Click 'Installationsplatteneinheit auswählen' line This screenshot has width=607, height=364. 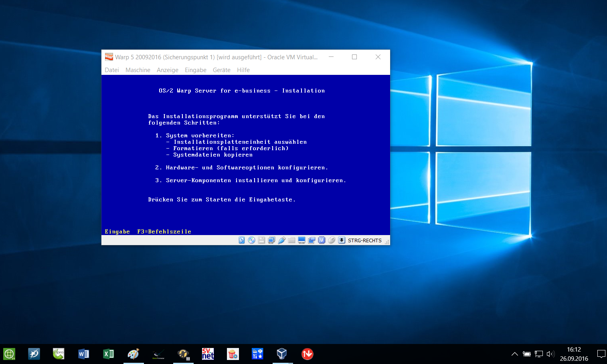[x=237, y=142]
